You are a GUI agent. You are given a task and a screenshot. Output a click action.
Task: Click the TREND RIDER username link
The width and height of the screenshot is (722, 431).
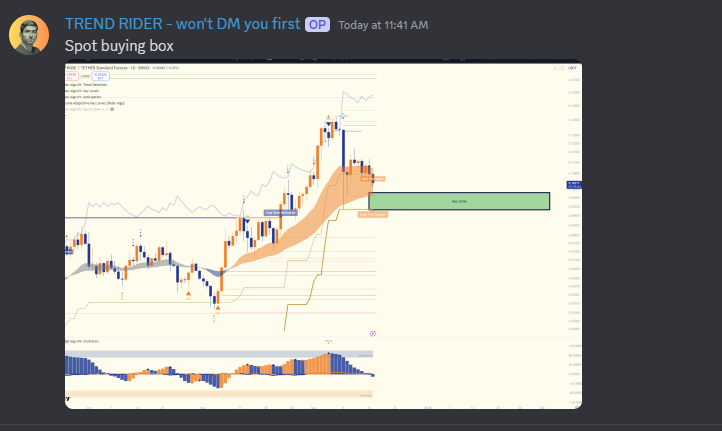[x=182, y=24]
